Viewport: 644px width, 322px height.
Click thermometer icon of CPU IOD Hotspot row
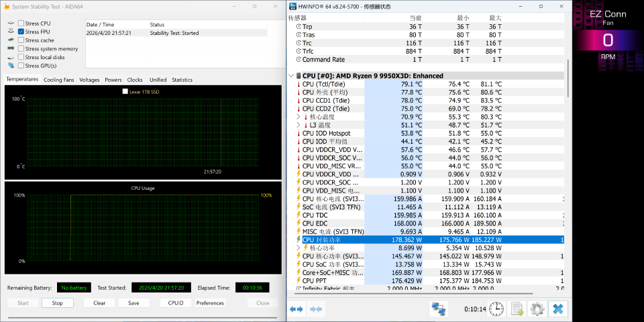[x=299, y=133]
